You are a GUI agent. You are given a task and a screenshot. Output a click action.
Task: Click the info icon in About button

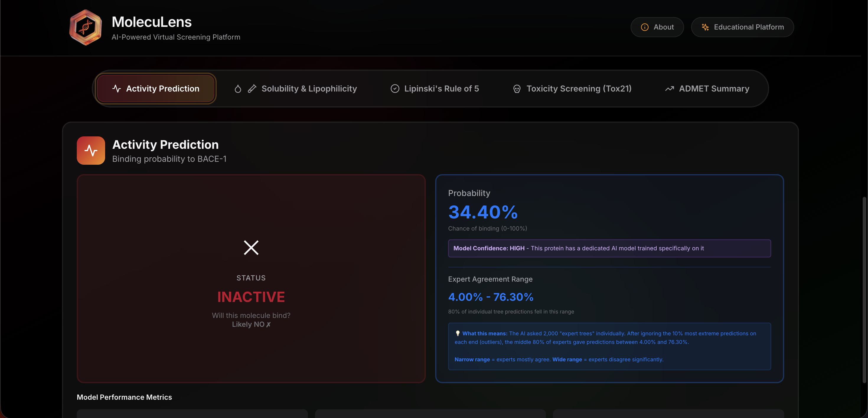(x=644, y=27)
